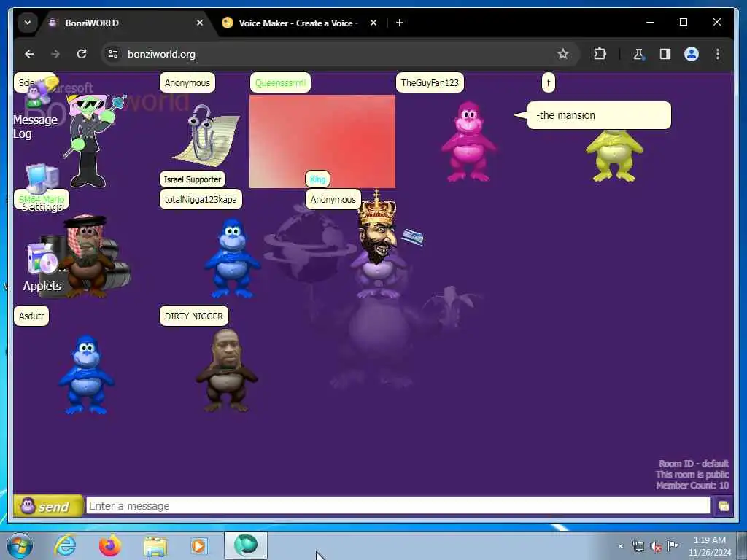Screen dimensions: 747x560
Task: Bookmark this page with the star
Action: pyautogui.click(x=563, y=54)
